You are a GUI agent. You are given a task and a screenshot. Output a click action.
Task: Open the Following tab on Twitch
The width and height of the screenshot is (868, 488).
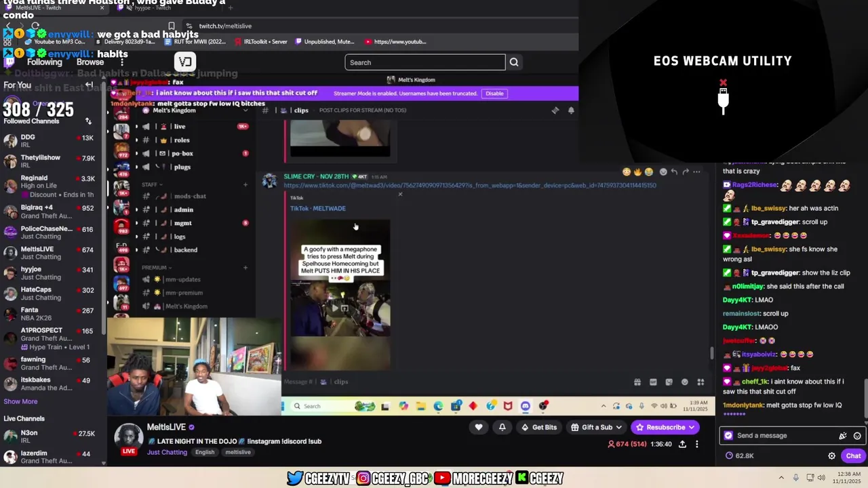[45, 62]
